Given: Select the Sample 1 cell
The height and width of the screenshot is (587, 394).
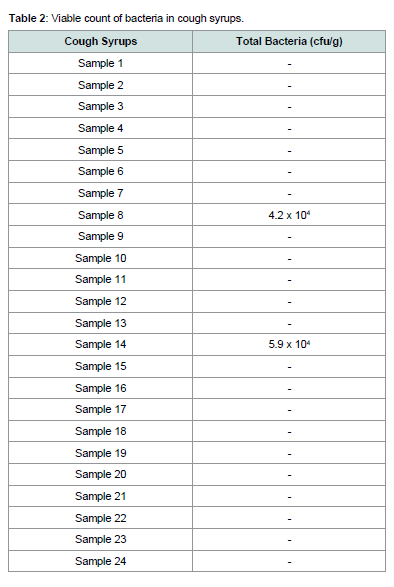Looking at the screenshot, I should click(100, 63).
